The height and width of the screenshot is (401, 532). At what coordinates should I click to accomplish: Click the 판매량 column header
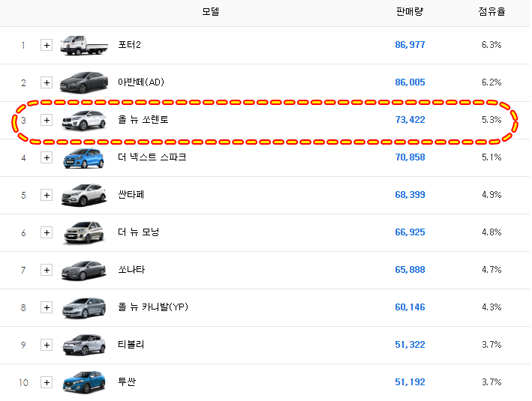coord(410,11)
